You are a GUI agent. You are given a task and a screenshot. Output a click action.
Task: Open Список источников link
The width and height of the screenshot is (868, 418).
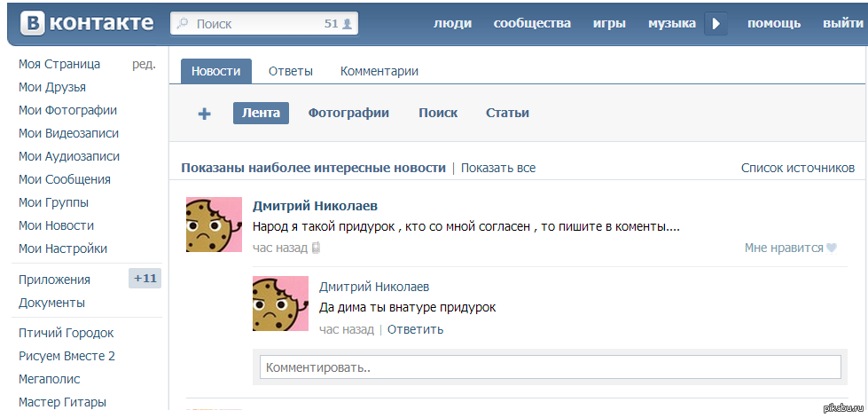click(797, 168)
